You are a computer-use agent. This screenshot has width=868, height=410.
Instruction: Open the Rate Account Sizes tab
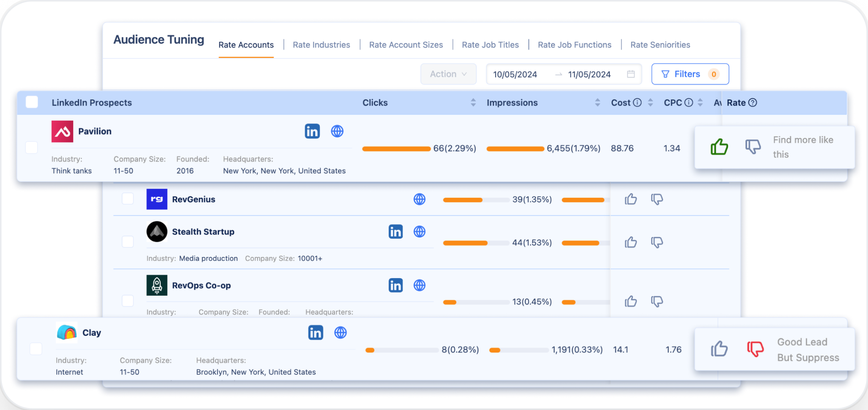406,45
